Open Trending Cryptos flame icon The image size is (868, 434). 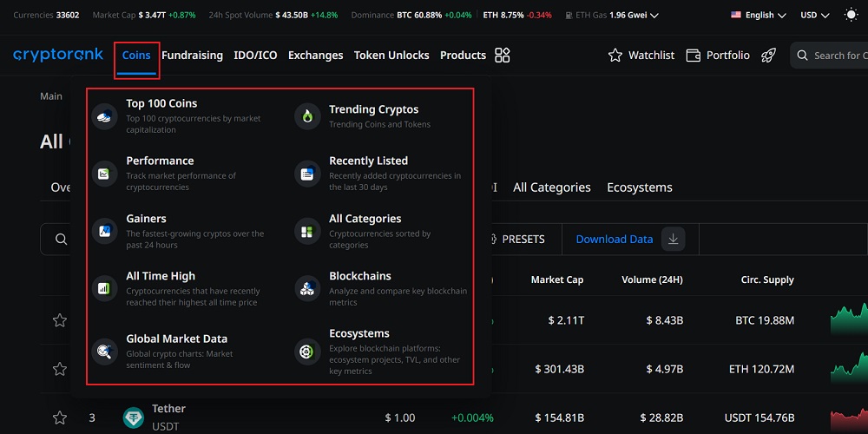[x=307, y=115]
